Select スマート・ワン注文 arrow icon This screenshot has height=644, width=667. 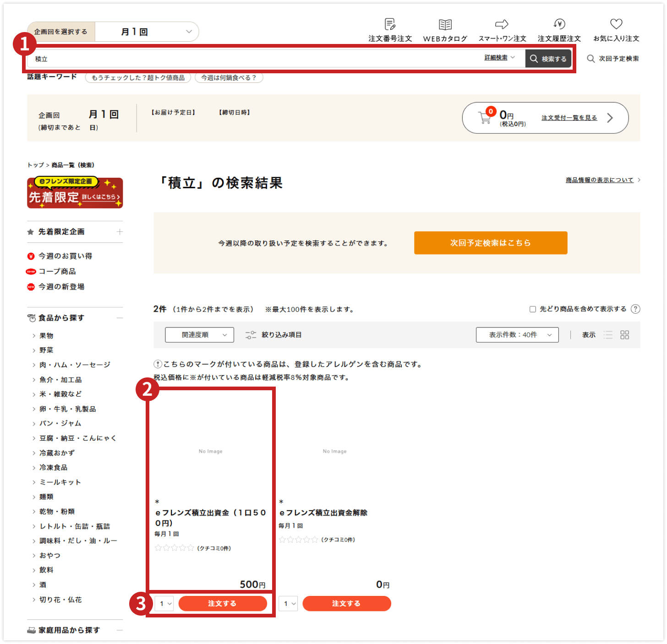tap(502, 24)
